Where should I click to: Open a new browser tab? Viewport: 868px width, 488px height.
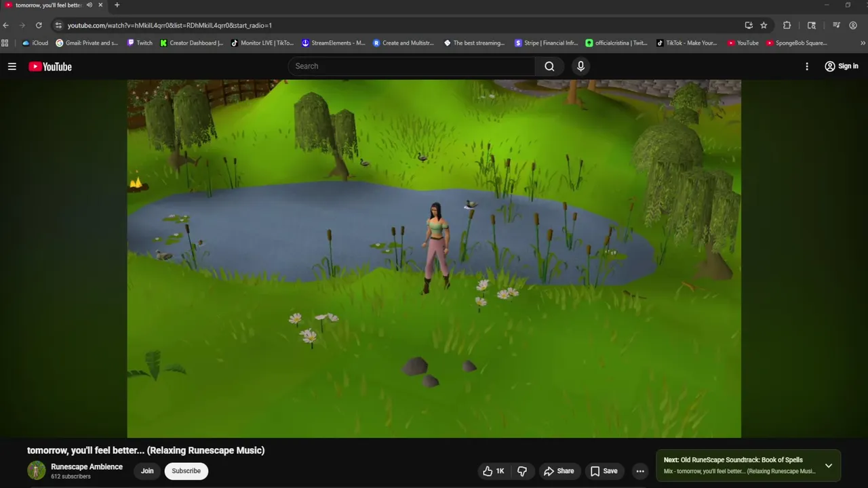click(x=117, y=5)
